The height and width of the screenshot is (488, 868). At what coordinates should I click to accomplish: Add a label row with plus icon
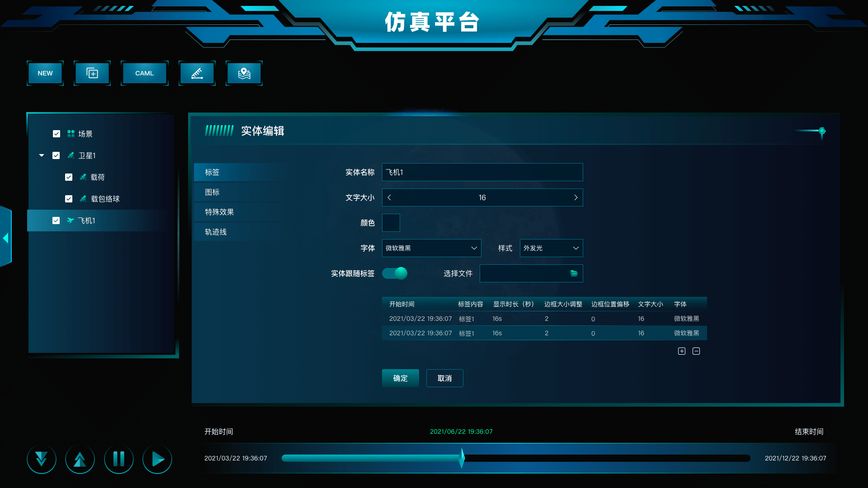pos(682,351)
